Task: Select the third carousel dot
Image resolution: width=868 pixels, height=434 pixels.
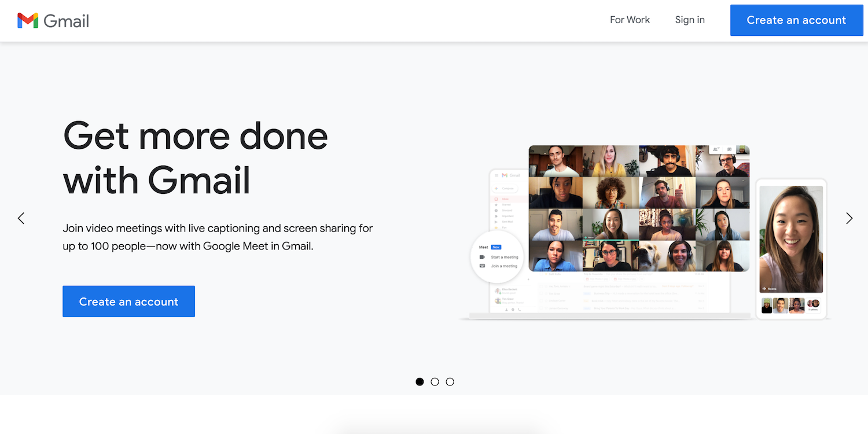Action: coord(450,381)
